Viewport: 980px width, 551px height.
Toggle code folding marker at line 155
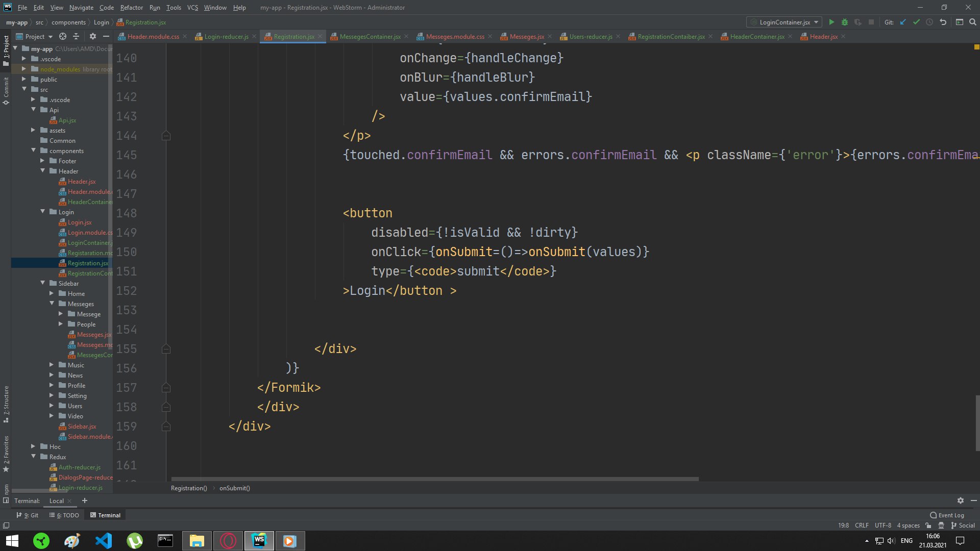pos(166,349)
